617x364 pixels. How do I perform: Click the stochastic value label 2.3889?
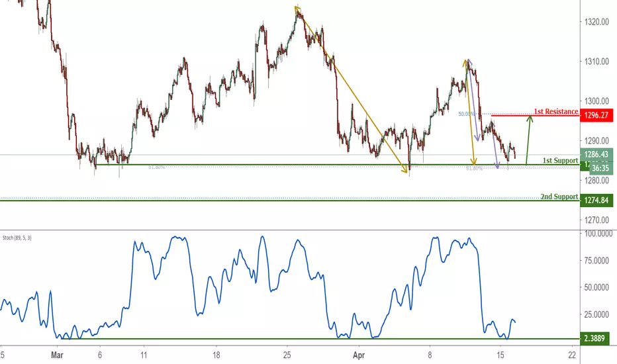(594, 338)
